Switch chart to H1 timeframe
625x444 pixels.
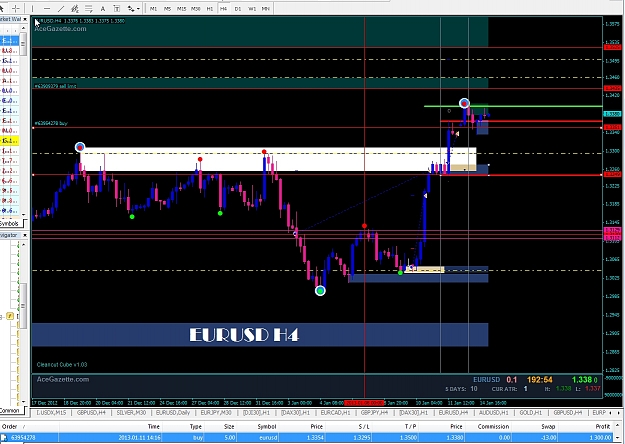point(210,8)
